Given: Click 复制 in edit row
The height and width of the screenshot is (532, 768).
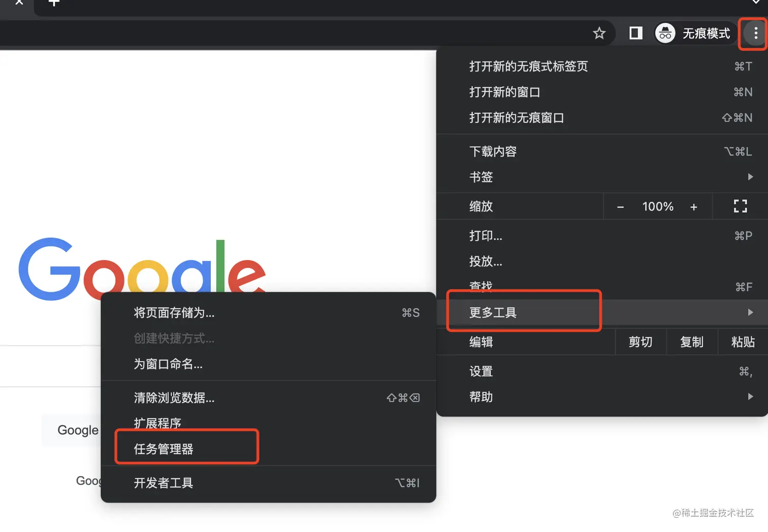Looking at the screenshot, I should coord(692,342).
